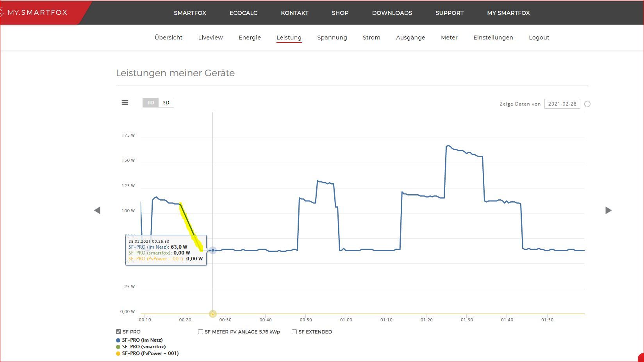Go to previous time range arrow
644x362 pixels.
[97, 210]
